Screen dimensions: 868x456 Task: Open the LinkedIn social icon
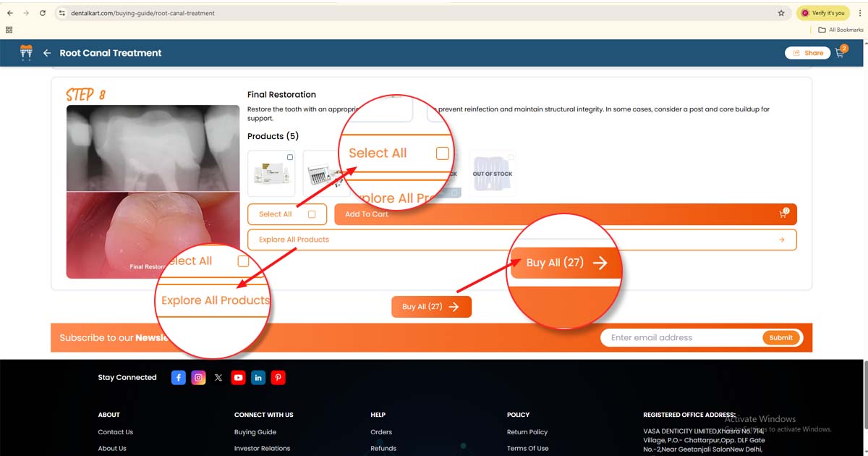click(258, 378)
